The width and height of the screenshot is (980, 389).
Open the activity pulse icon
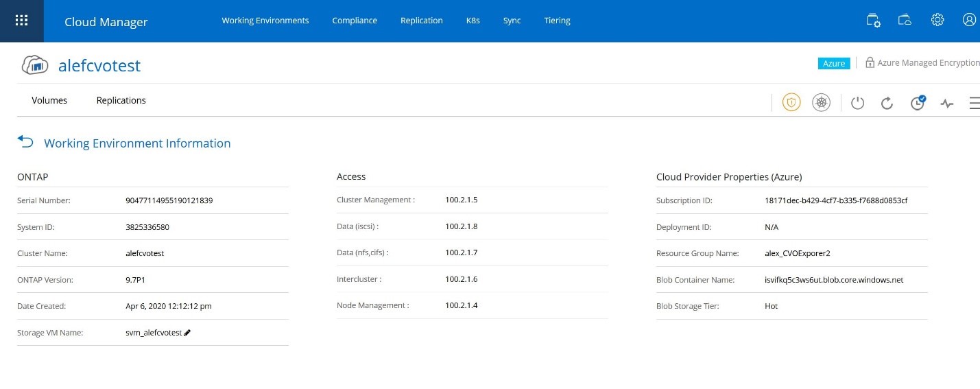(947, 104)
